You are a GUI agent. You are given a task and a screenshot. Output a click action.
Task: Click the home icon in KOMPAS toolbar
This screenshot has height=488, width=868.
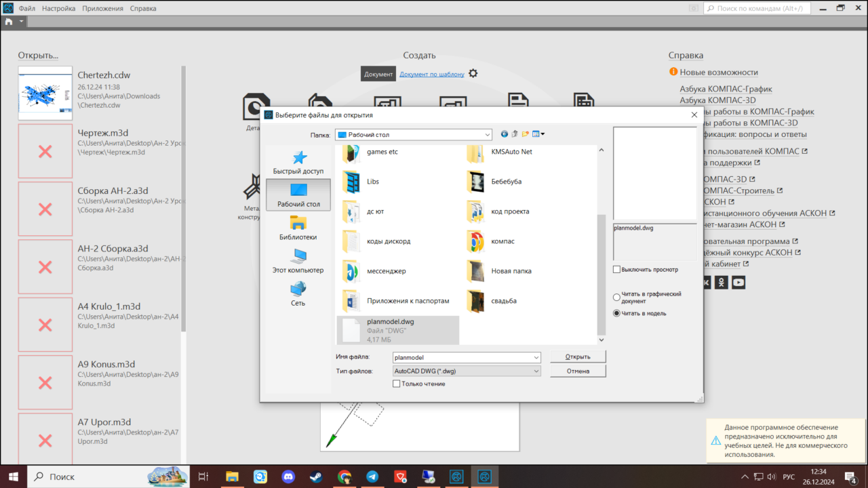(x=9, y=22)
